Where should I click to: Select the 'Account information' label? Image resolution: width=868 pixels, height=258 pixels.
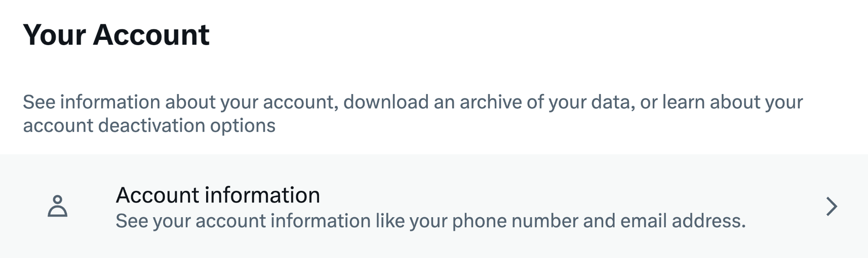[x=218, y=195]
